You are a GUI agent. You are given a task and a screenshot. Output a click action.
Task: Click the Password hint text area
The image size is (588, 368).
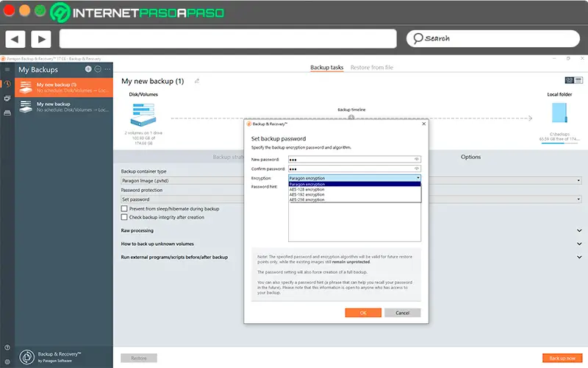pos(354,222)
